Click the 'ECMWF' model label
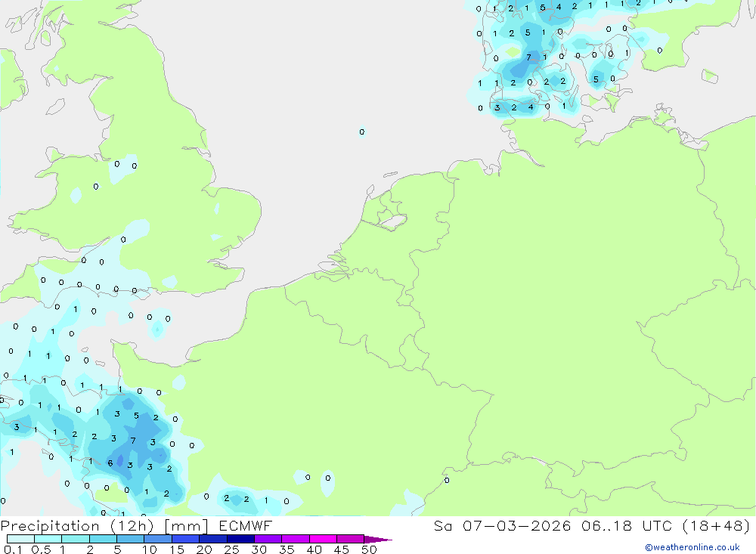The image size is (756, 554). (x=246, y=526)
